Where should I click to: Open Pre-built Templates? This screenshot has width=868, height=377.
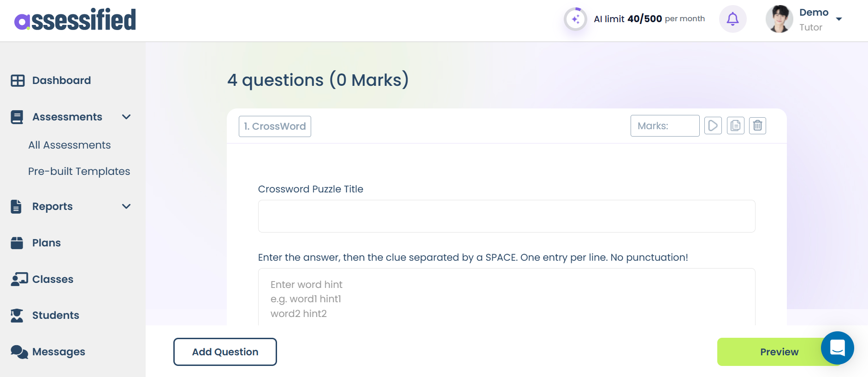pos(79,171)
